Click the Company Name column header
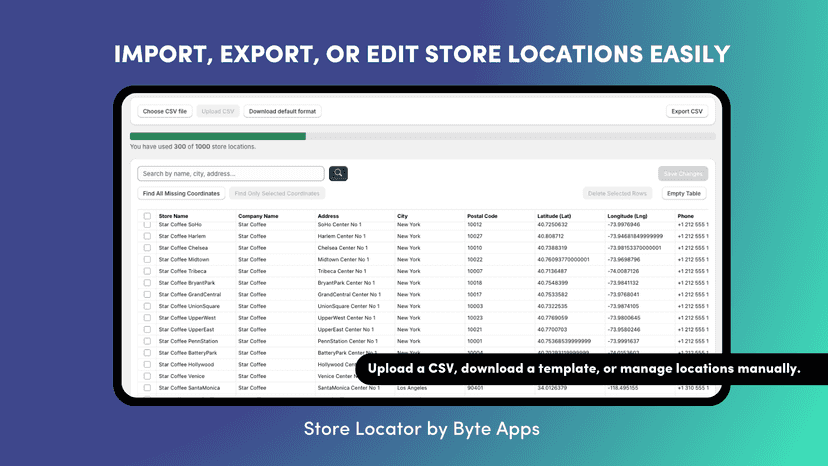 [258, 216]
